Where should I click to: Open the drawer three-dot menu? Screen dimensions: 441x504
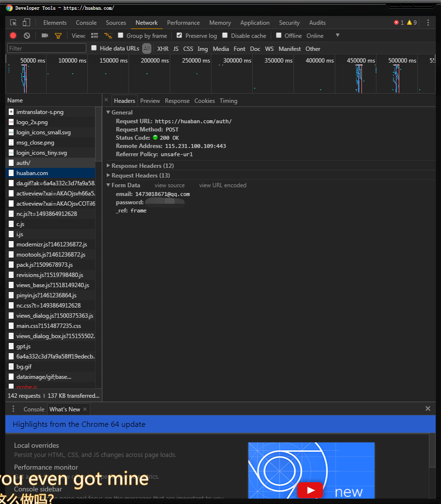click(x=13, y=409)
